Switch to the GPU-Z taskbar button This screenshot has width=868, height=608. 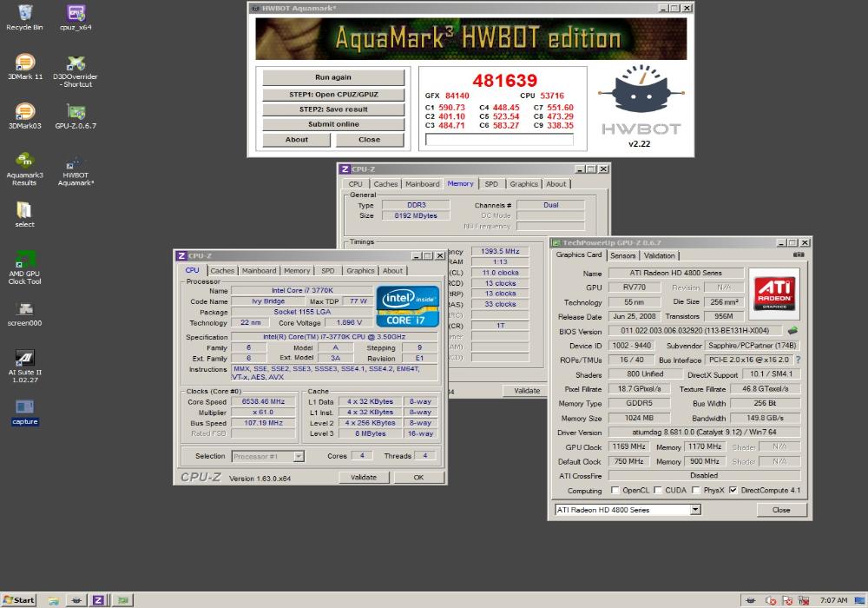point(123,600)
